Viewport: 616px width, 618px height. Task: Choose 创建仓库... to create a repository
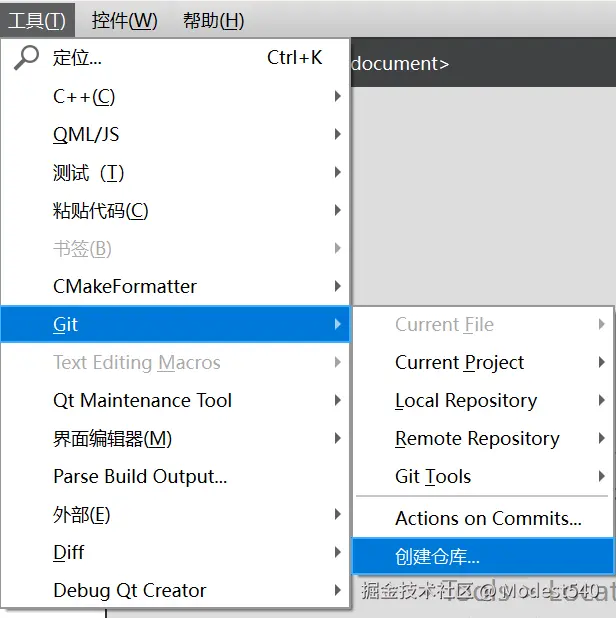pyautogui.click(x=437, y=557)
